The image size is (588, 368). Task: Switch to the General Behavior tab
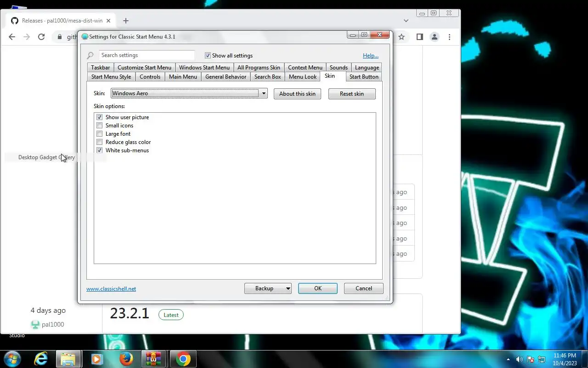point(226,77)
